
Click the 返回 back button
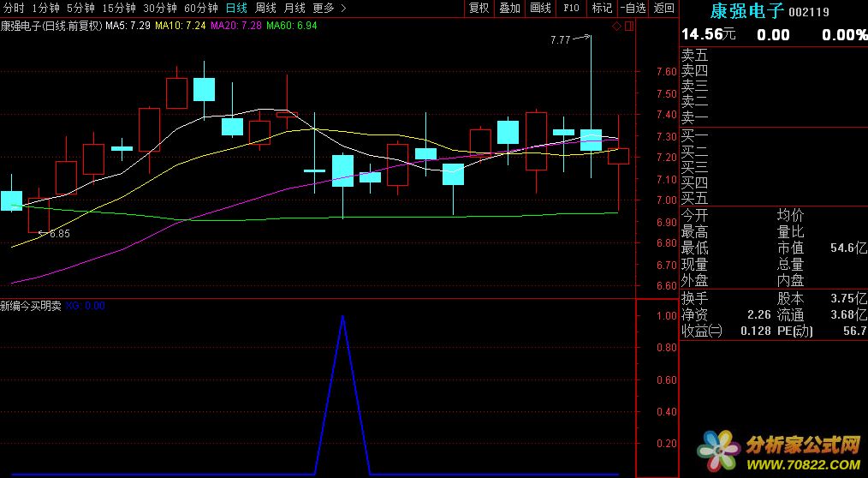pos(663,8)
